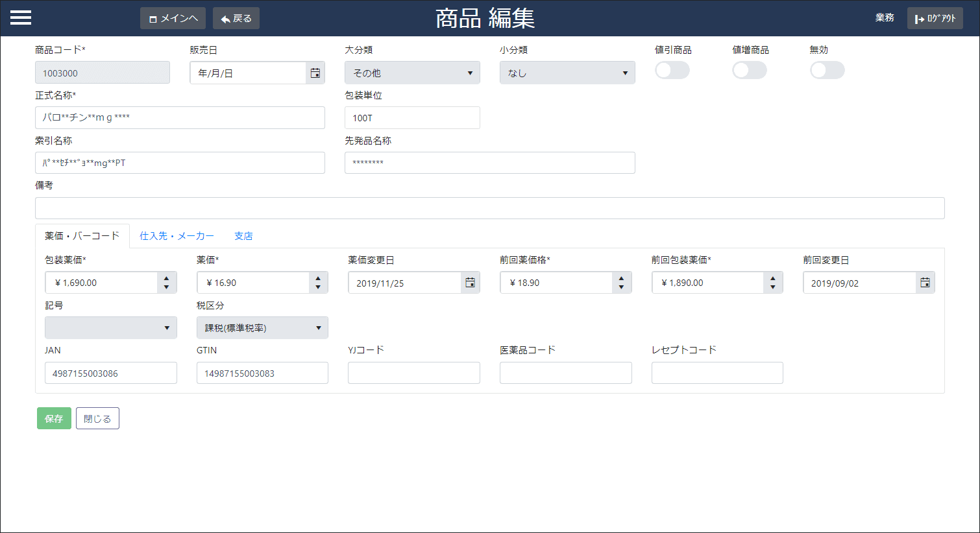Focus the 包装単位 field
Viewport: 980px width, 533px height.
[x=412, y=118]
